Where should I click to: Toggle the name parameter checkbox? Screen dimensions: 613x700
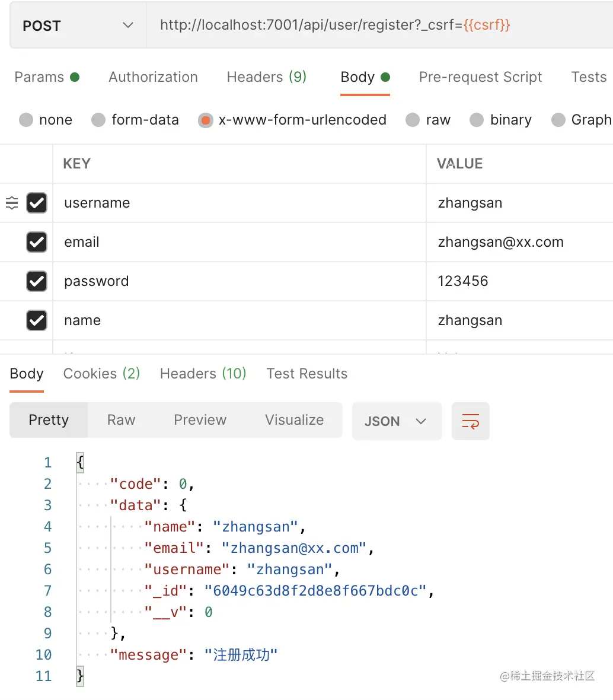coord(37,320)
